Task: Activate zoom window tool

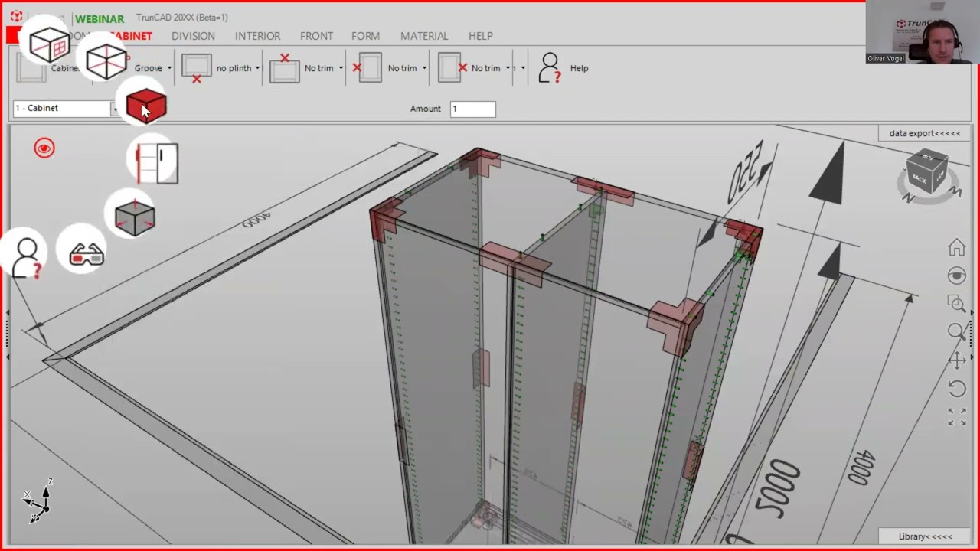Action: [x=956, y=303]
